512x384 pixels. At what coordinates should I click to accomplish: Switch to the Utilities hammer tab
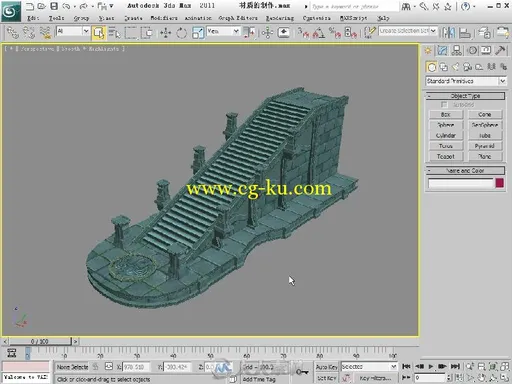click(500, 51)
